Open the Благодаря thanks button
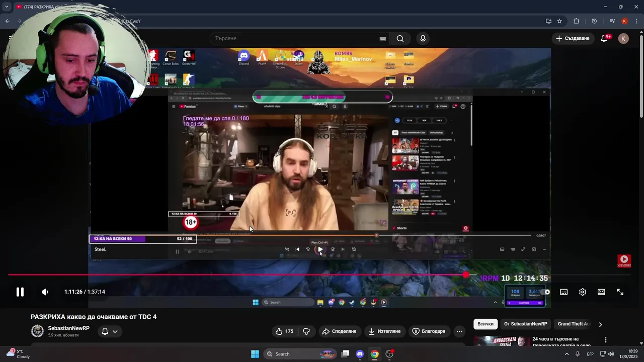The image size is (644, 362). click(x=429, y=331)
